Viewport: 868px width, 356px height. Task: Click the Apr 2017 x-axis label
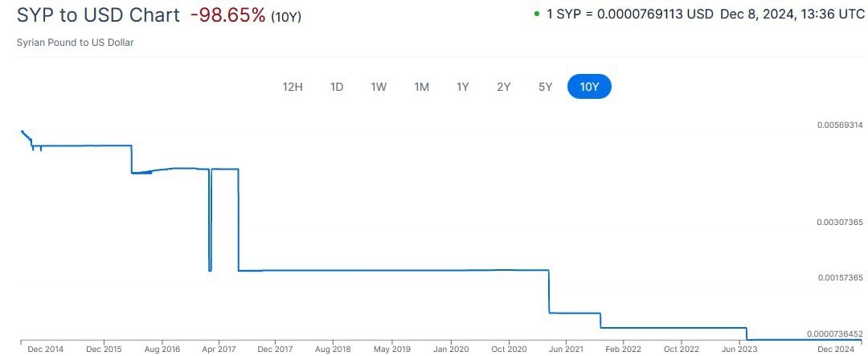[219, 350]
